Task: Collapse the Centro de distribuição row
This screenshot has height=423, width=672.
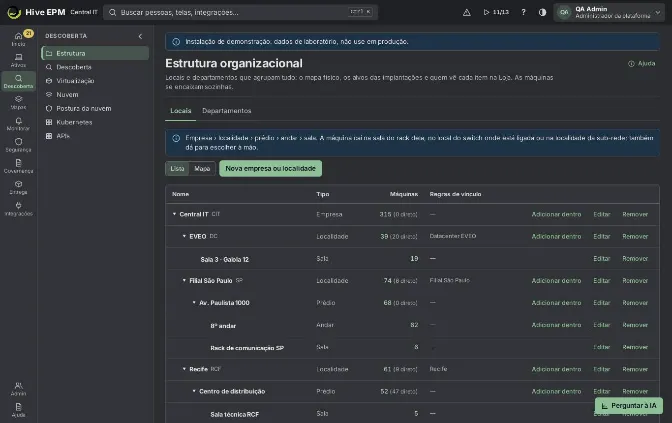Action: (194, 391)
